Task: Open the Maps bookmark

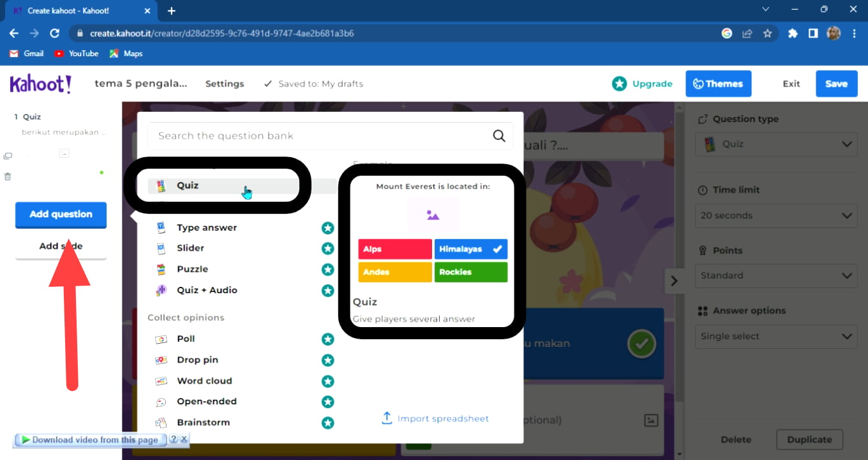Action: [126, 54]
